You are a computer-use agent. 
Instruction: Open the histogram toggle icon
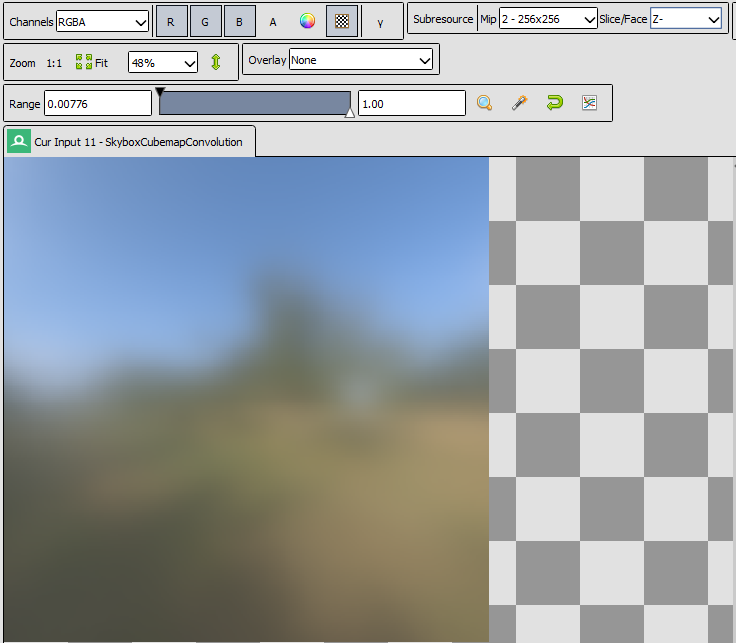pos(589,103)
